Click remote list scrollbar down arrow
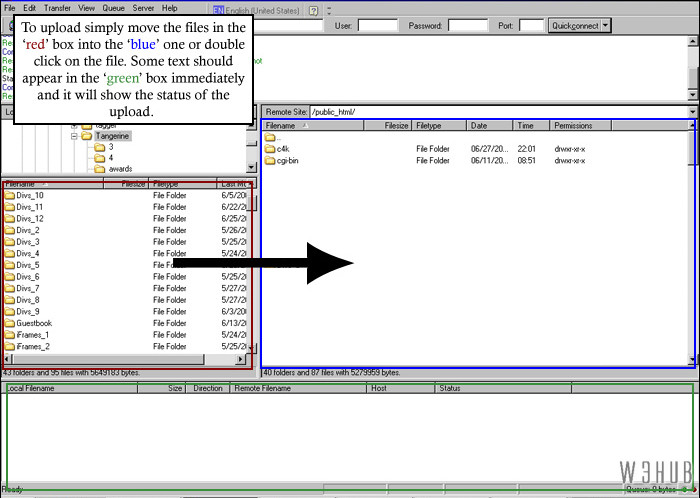The image size is (700, 498). tap(692, 359)
